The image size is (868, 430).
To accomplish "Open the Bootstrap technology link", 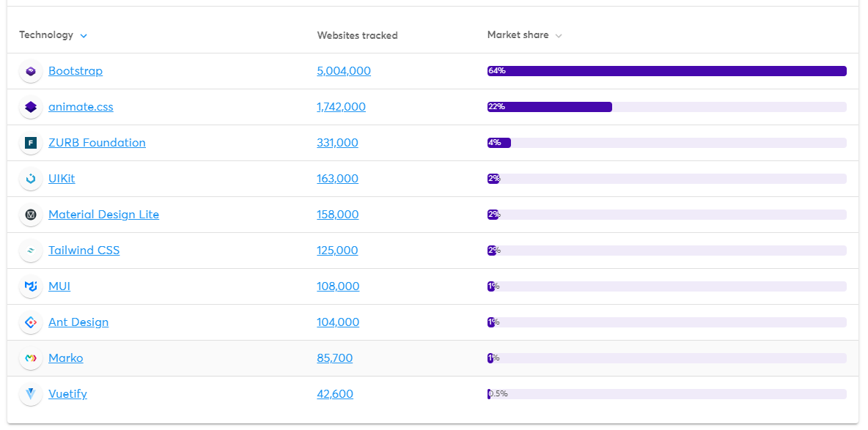I will 76,71.
